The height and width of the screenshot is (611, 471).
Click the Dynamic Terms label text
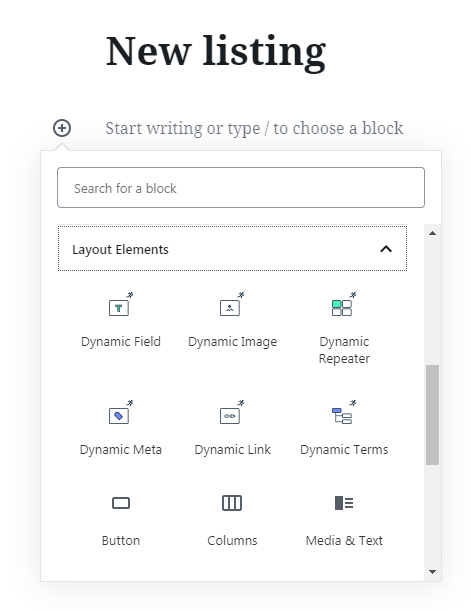(344, 450)
